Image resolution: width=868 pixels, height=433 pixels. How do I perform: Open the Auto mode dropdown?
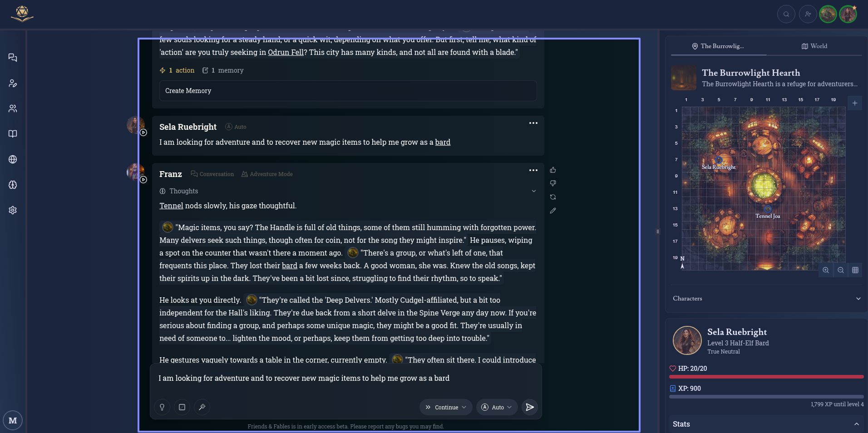click(498, 407)
